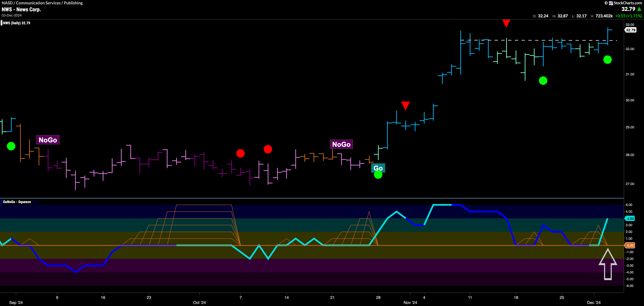This screenshot has height=306, width=644.
Task: Click the red down-triangle marker above mid-November bars
Action: [506, 23]
